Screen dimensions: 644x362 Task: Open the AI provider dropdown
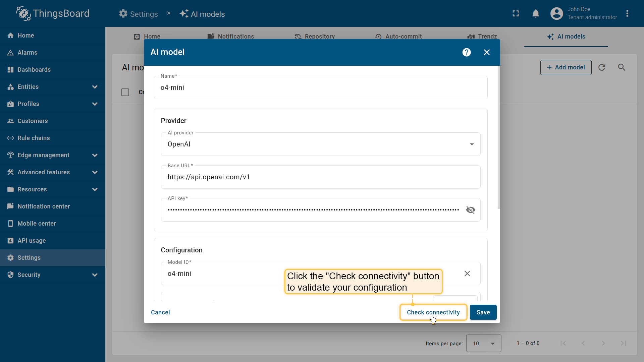[x=320, y=144]
